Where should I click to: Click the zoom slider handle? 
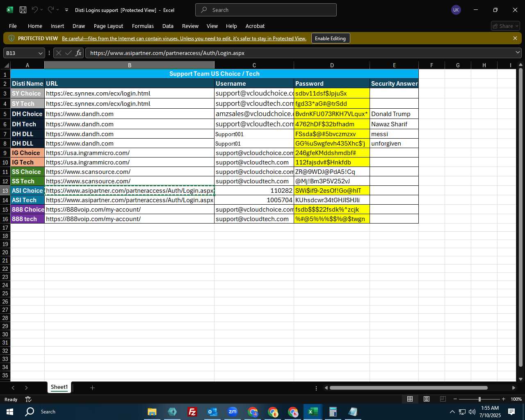[479, 399]
